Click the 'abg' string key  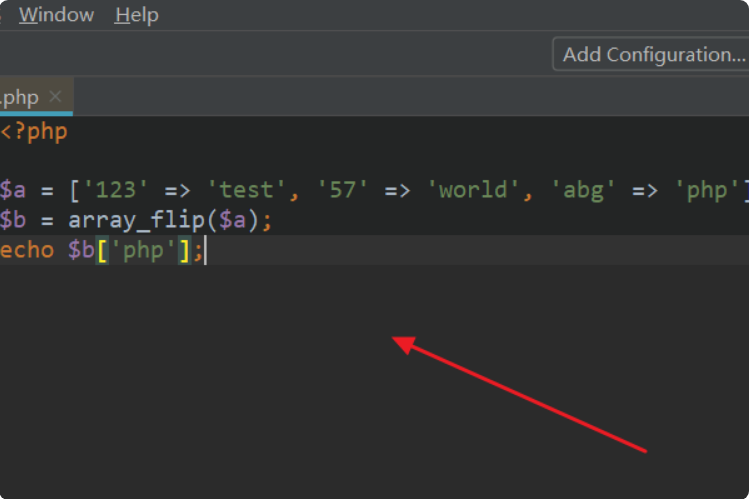tap(584, 190)
